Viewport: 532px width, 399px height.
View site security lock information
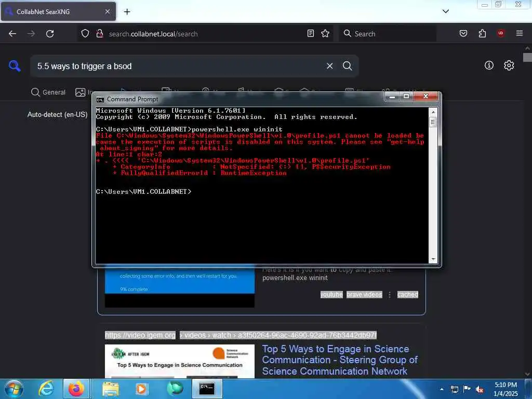pos(99,34)
